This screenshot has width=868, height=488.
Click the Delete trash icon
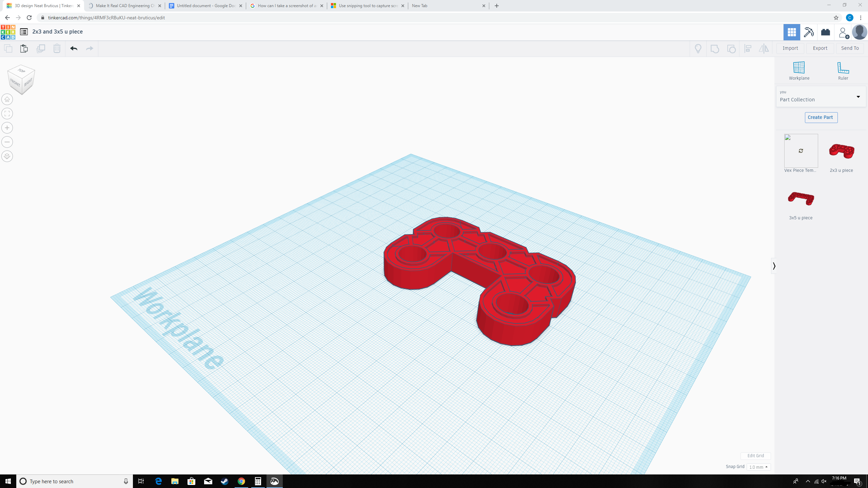pos(57,48)
